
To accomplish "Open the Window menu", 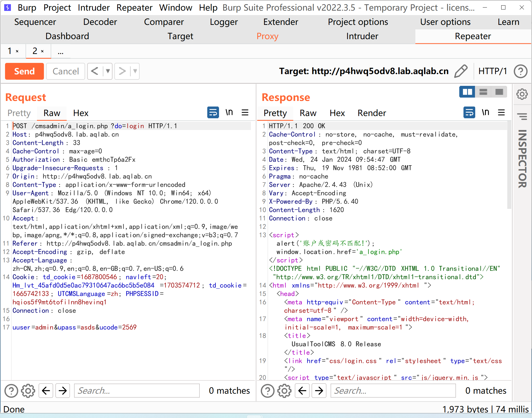I will point(176,8).
